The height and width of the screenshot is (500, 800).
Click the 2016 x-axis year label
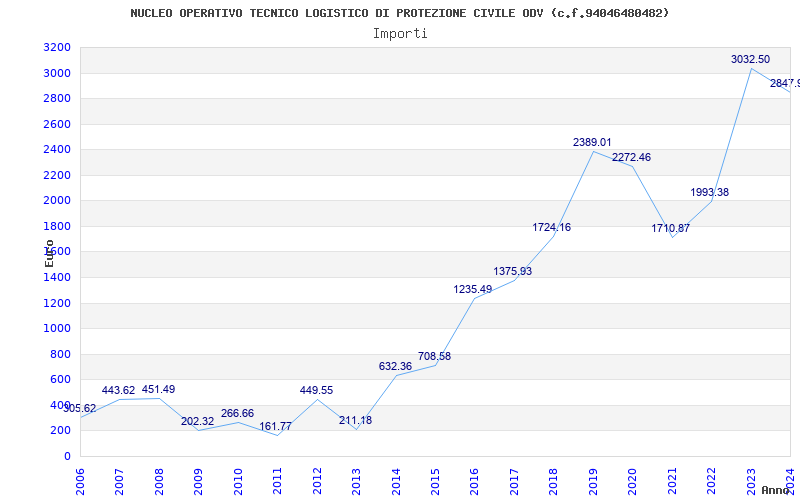coord(474,482)
